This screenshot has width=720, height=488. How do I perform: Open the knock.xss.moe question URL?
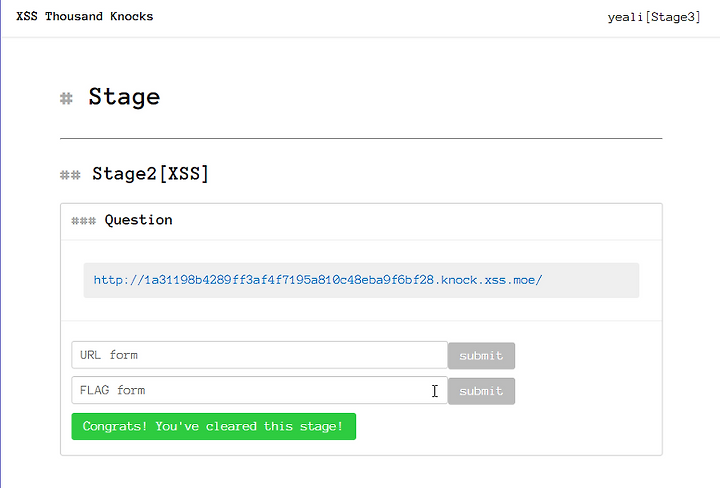(x=318, y=280)
